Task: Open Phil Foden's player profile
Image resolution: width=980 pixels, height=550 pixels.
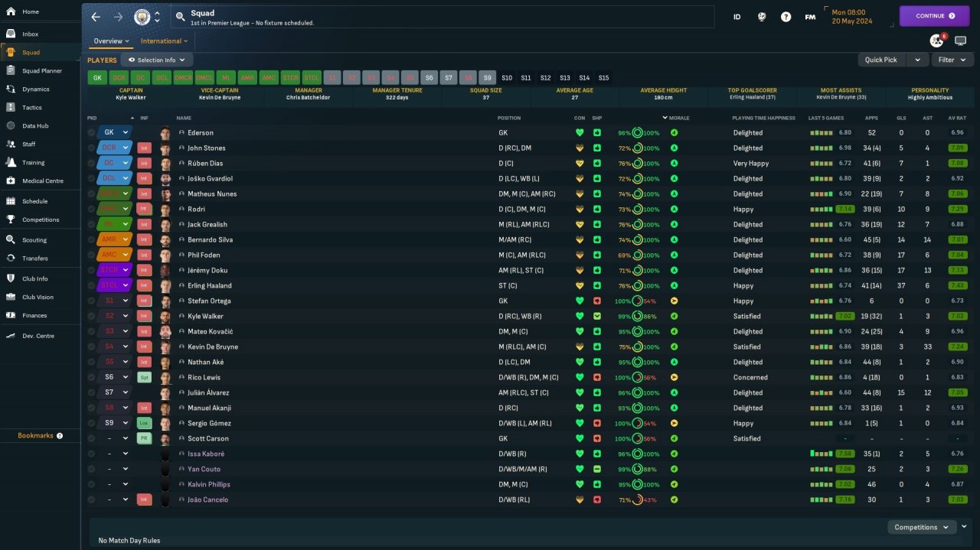Action: (203, 255)
